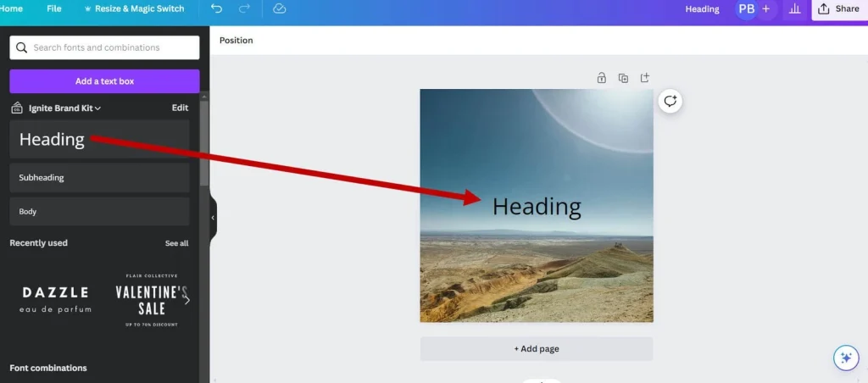Lock the page using the padlock icon
This screenshot has width=868, height=383.
[x=602, y=78]
